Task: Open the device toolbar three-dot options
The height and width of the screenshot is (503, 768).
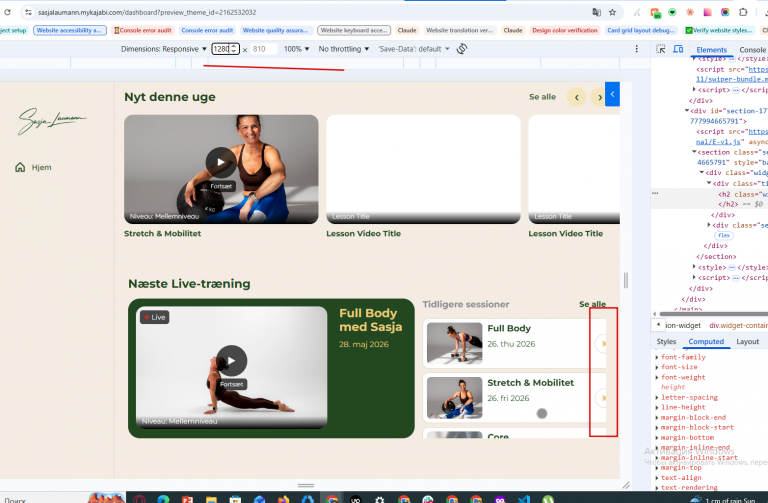Action: pos(636,48)
